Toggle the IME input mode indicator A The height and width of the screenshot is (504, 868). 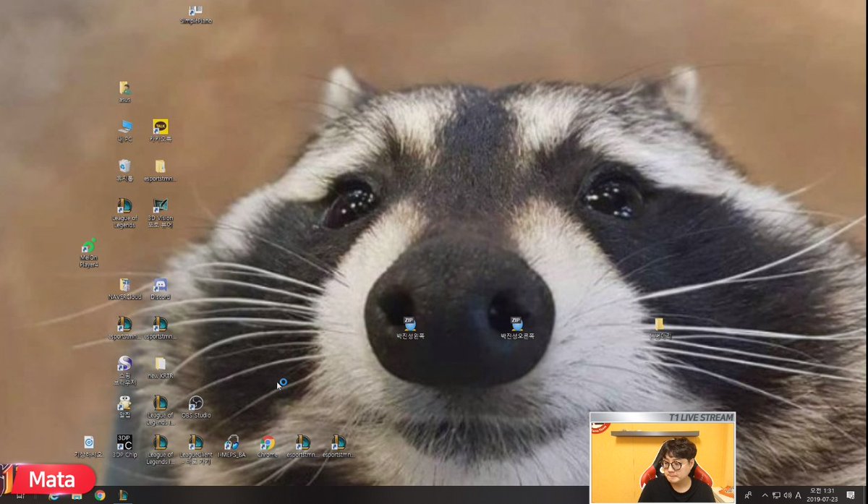click(799, 495)
